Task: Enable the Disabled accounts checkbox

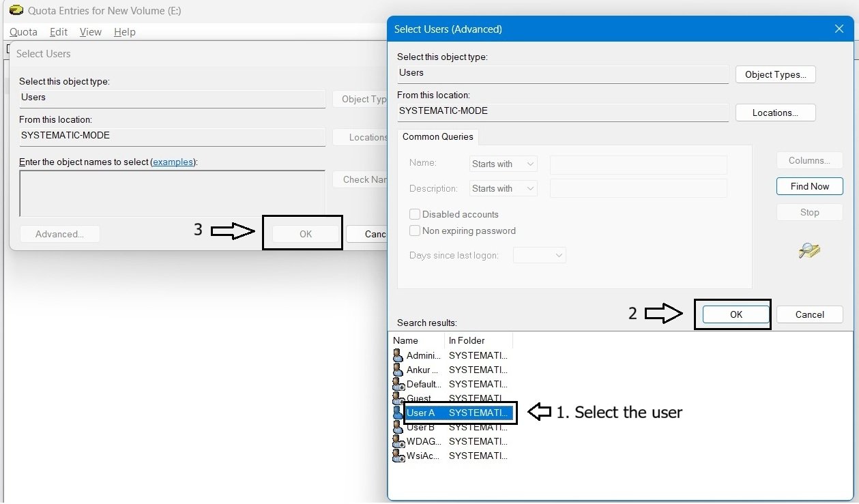Action: 415,214
